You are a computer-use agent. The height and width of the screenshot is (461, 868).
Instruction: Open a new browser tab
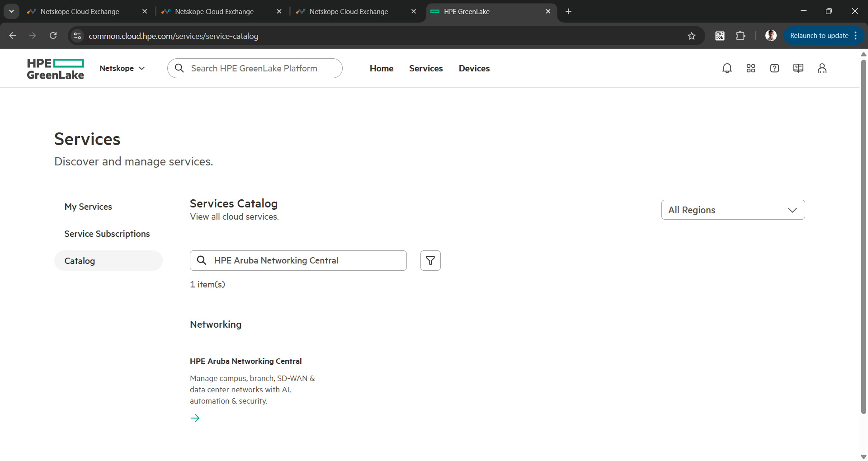coord(568,11)
